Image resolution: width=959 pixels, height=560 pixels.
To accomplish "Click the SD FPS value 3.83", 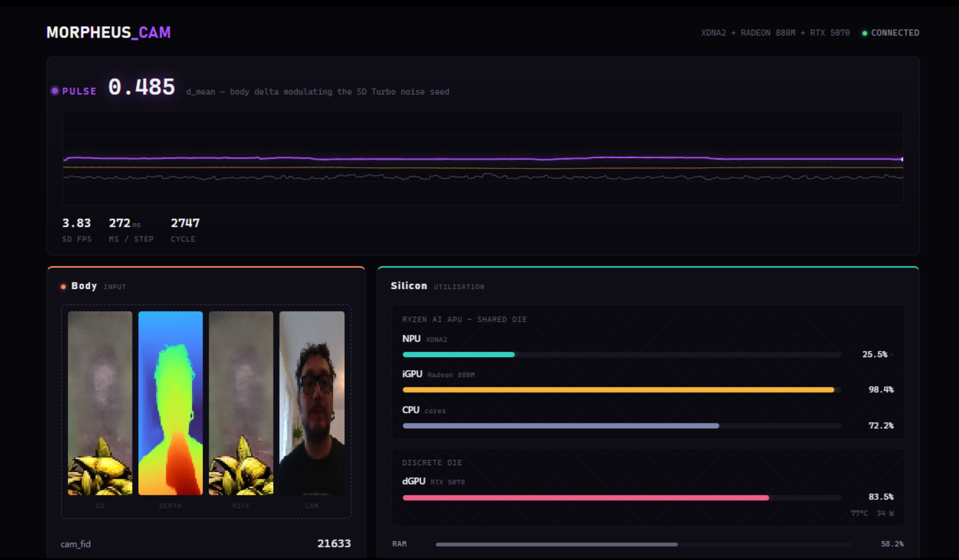I will [x=77, y=223].
